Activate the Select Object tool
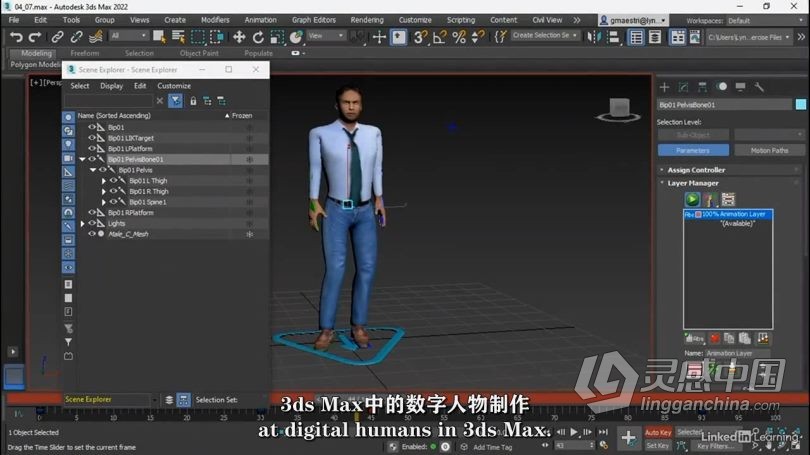Image resolution: width=810 pixels, height=455 pixels. point(159,37)
